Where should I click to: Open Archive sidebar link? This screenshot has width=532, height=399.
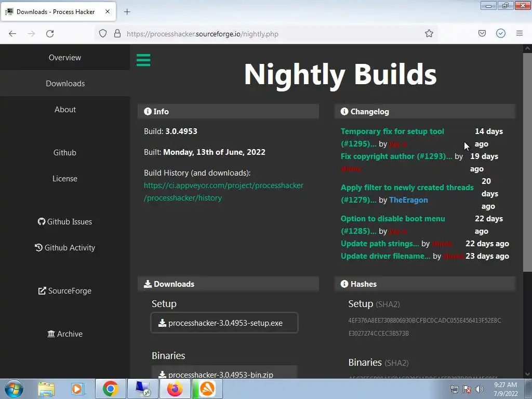pyautogui.click(x=65, y=334)
